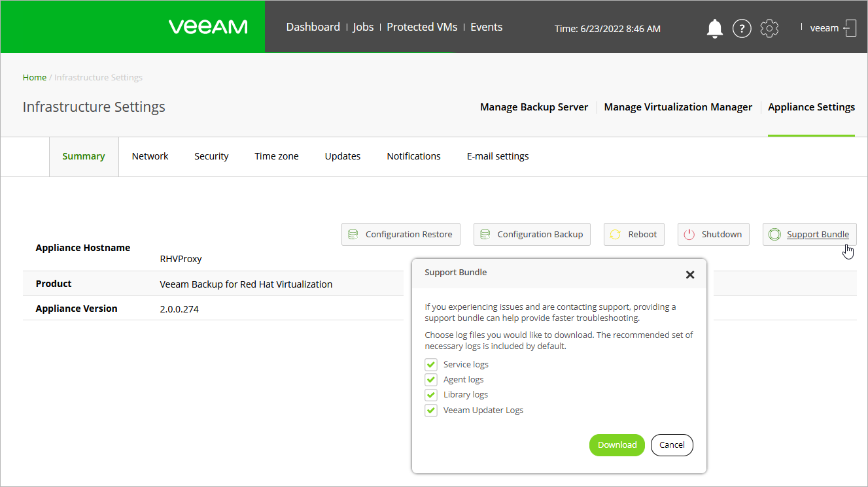
Task: Open the notifications bell icon
Action: click(715, 28)
